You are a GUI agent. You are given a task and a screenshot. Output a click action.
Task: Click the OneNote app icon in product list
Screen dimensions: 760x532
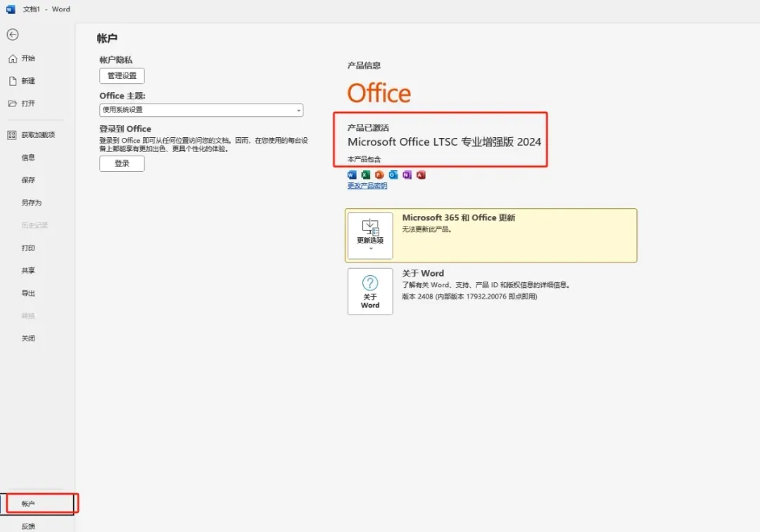407,175
